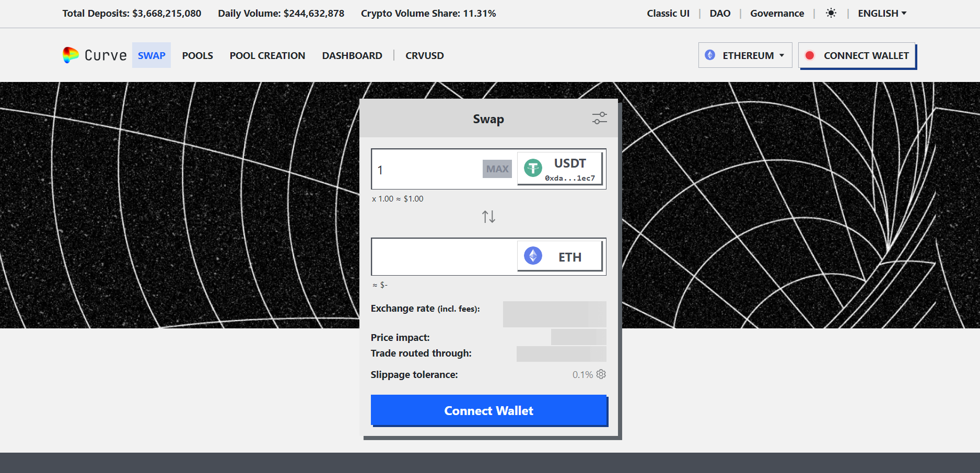The height and width of the screenshot is (473, 980).
Task: Open the USDT token selector
Action: (x=560, y=169)
